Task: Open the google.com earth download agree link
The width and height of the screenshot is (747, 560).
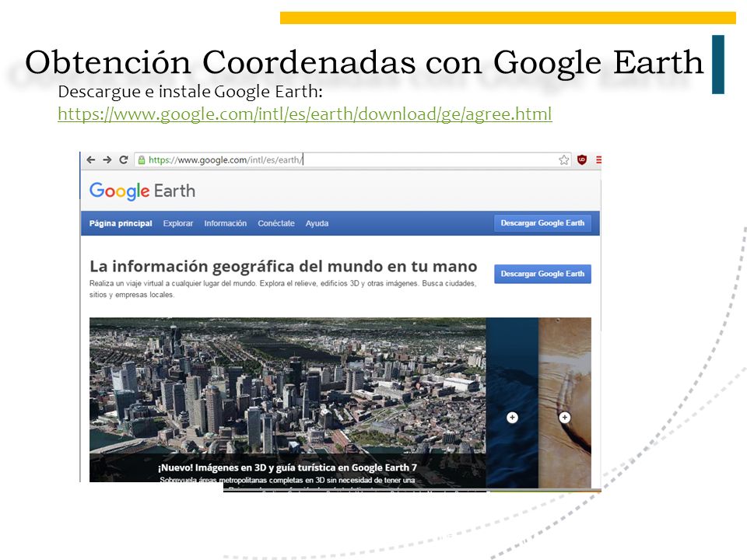Action: [305, 114]
